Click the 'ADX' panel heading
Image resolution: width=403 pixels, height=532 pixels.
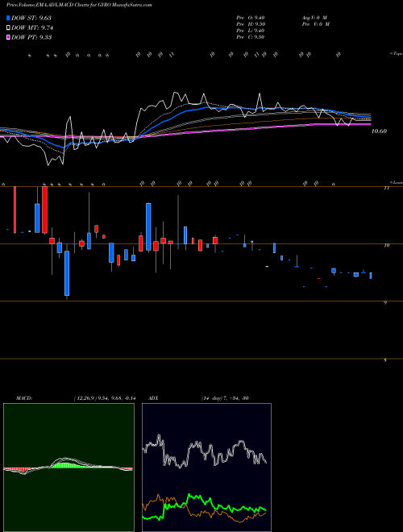pos(153,398)
